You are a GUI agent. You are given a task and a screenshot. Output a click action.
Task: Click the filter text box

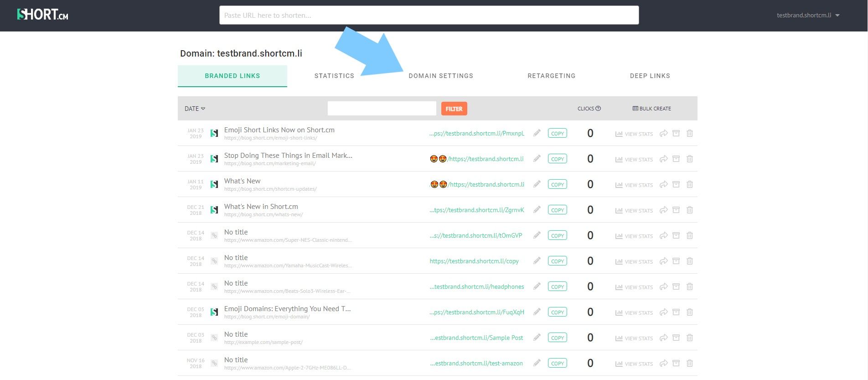click(382, 109)
